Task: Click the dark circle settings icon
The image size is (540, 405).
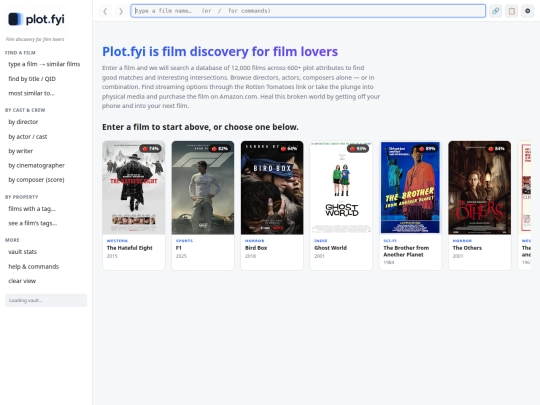Action: pyautogui.click(x=527, y=11)
